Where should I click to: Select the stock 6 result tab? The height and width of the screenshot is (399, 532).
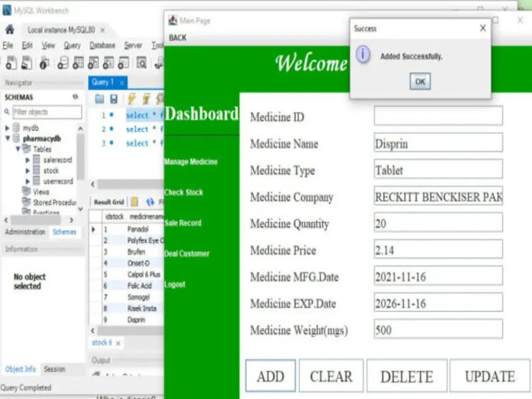tap(102, 343)
